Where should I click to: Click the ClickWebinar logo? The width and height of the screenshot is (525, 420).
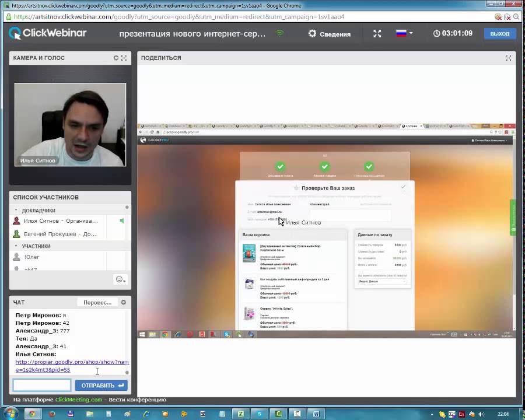48,33
